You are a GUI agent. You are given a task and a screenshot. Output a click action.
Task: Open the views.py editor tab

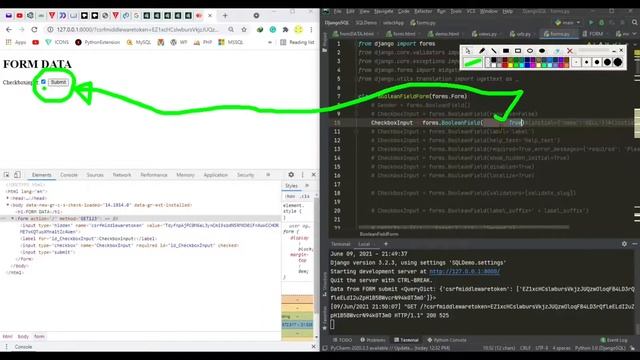tap(485, 34)
